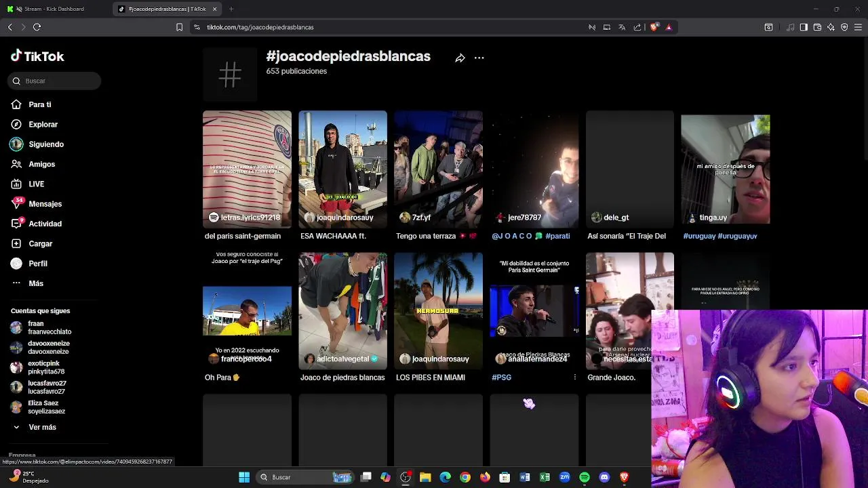
Task: Open Spotify from the taskbar
Action: [x=585, y=477]
